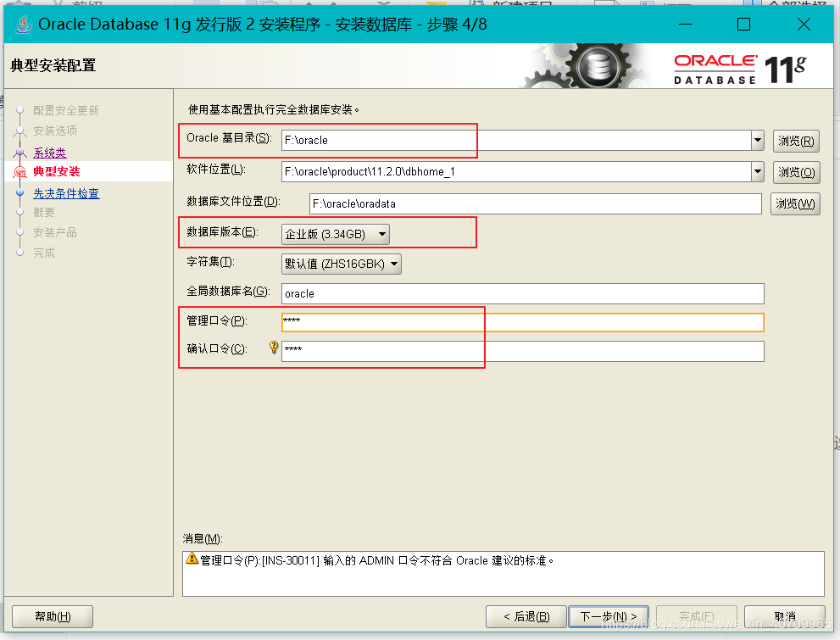Go back with 后退(B) button
This screenshot has height=640, width=840.
point(526,616)
